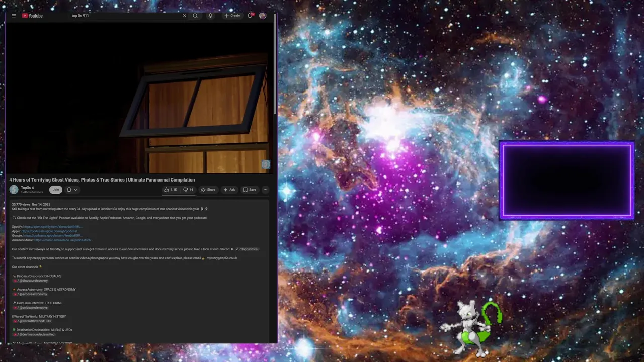Open the @dinosaurdiscovery channel link
The width and height of the screenshot is (644, 362).
pyautogui.click(x=31, y=281)
